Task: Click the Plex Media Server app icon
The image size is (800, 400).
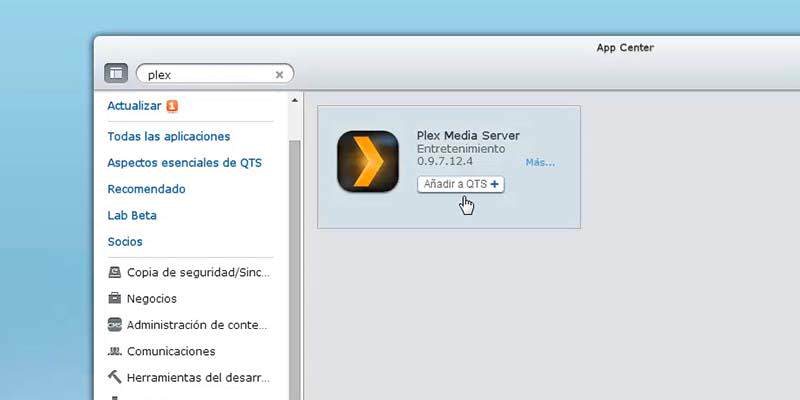Action: (x=367, y=161)
